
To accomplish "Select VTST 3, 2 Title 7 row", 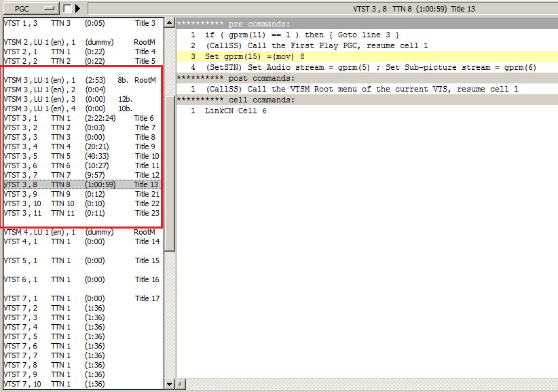I will 83,128.
